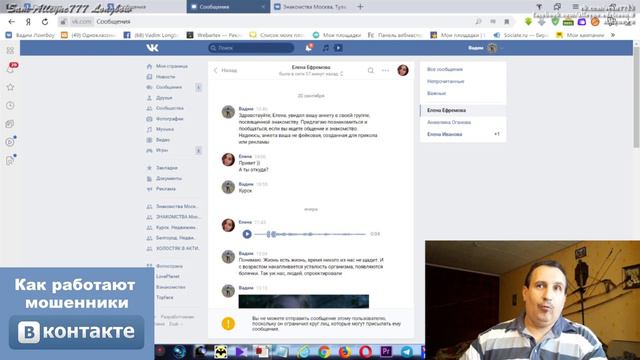This screenshot has width=640, height=360.
Task: Open Opera from the taskbar
Action: tap(365, 351)
